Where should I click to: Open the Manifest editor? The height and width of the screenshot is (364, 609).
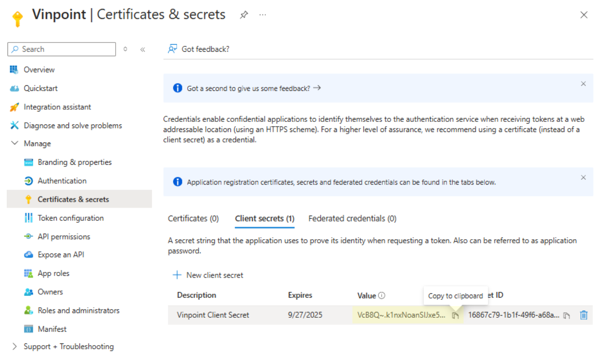pyautogui.click(x=52, y=329)
